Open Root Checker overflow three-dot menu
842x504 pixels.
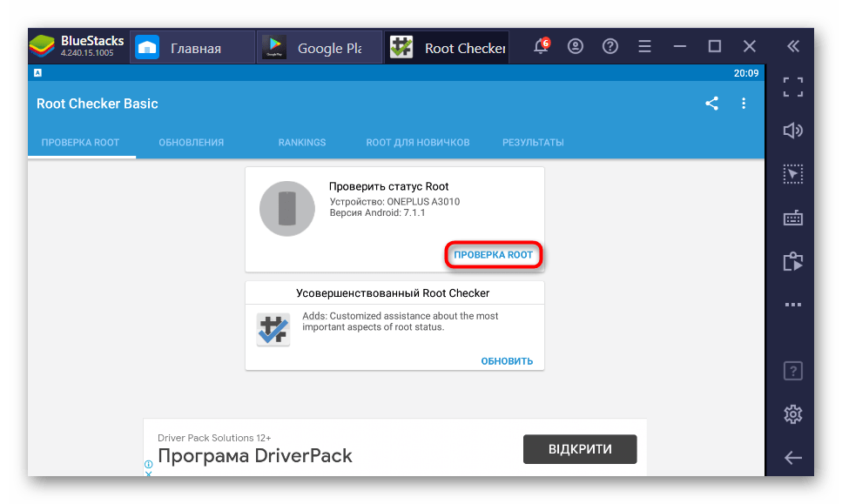(x=744, y=103)
